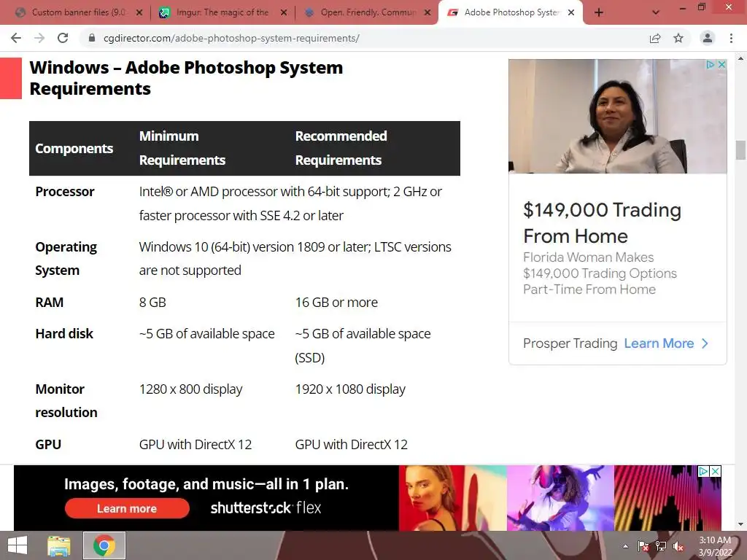Screen dimensions: 747x560
Task: Click the chevron next to Learn More
Action: [705, 343]
